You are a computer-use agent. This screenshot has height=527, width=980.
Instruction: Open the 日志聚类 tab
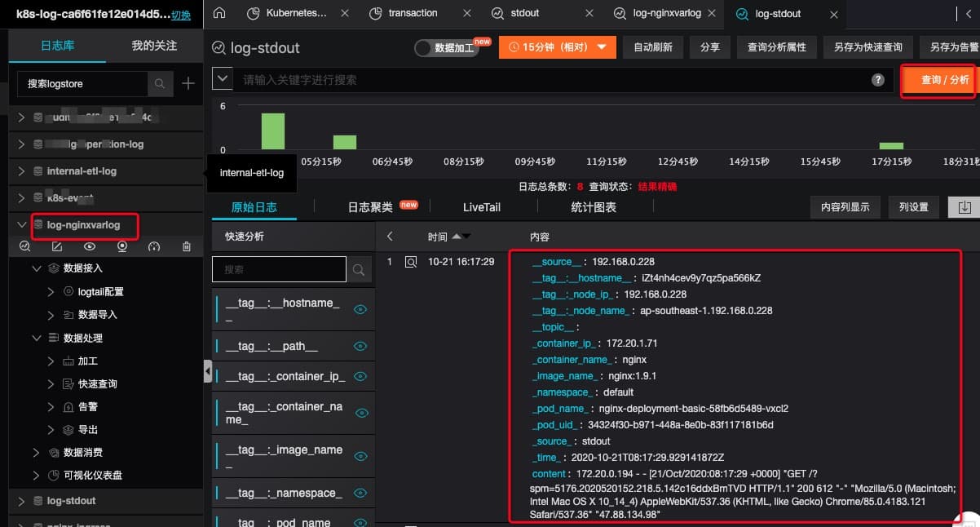point(370,207)
